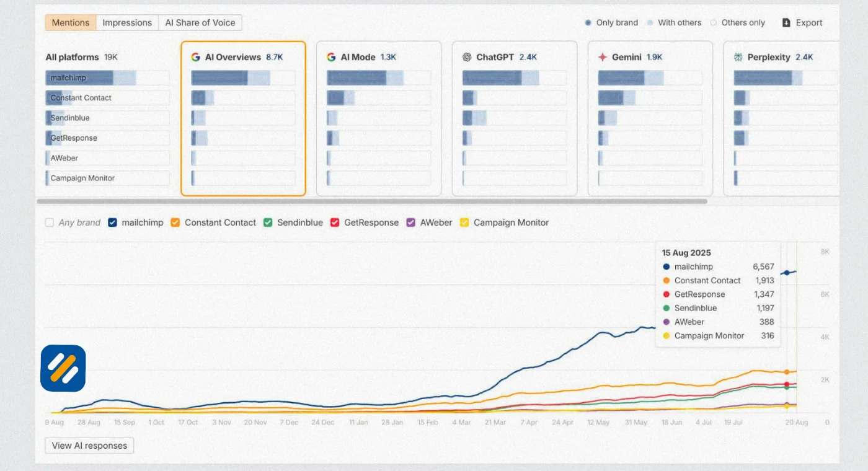Select the AI Share of Voice tab
This screenshot has height=471, width=868.
(200, 23)
